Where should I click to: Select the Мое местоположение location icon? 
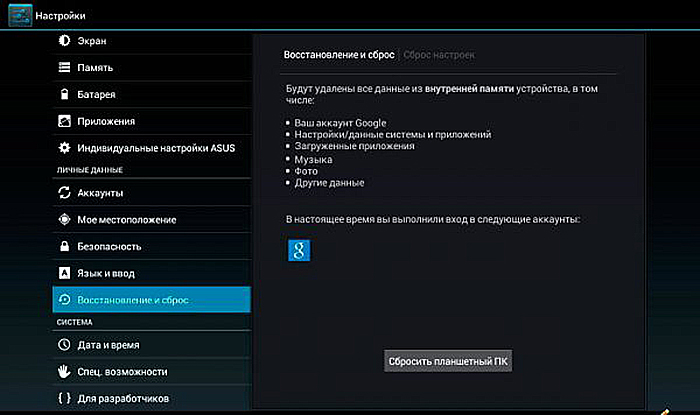coord(64,220)
